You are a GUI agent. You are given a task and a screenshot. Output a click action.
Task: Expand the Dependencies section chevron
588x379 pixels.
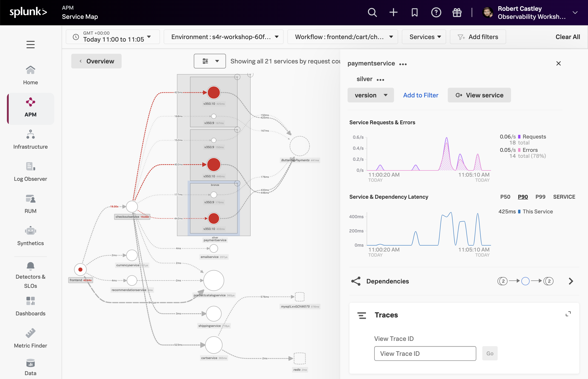pos(571,281)
